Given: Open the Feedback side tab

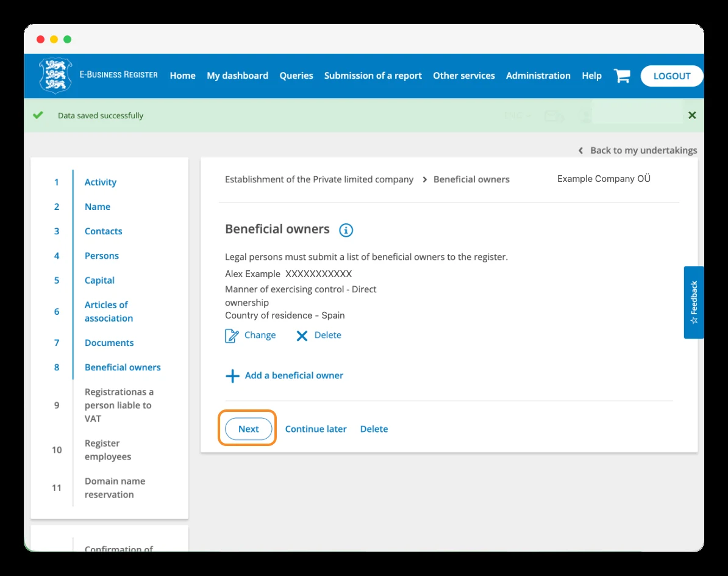Looking at the screenshot, I should point(694,302).
